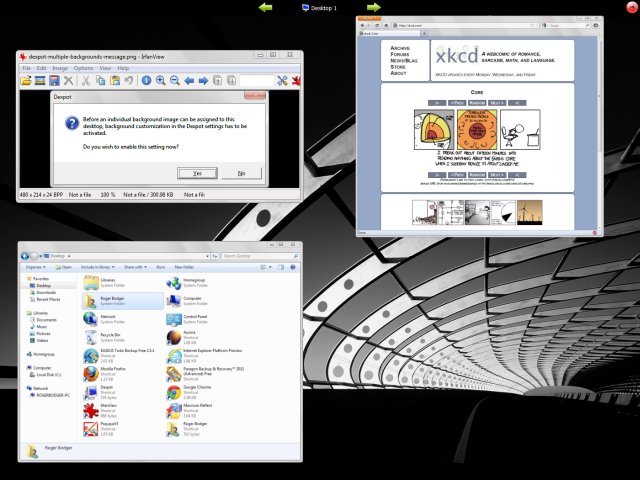Click the Archive link on xkcd
Image resolution: width=640 pixels, height=480 pixels.
pyautogui.click(x=400, y=48)
